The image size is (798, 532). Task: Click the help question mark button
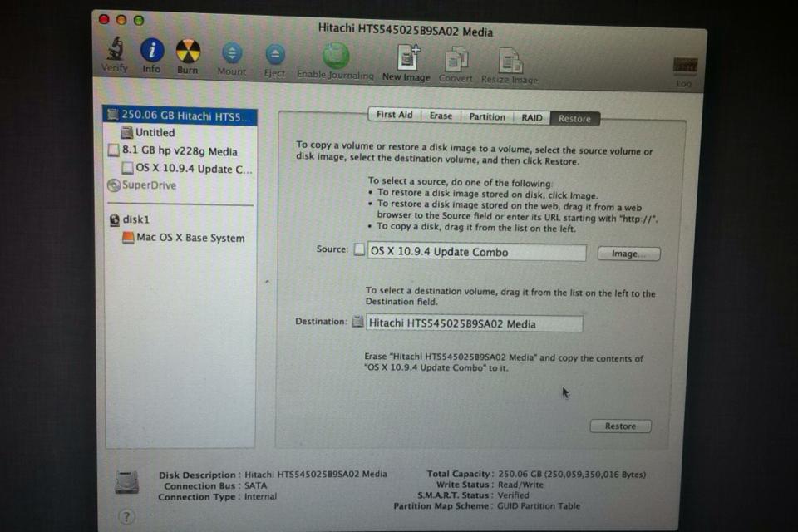click(126, 517)
